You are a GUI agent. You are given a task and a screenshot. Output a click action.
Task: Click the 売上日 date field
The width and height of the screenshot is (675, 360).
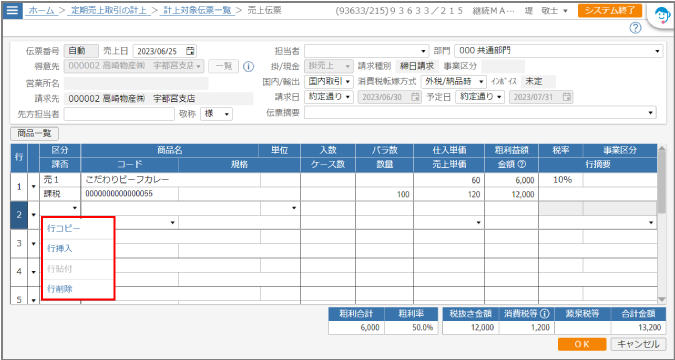coord(164,51)
